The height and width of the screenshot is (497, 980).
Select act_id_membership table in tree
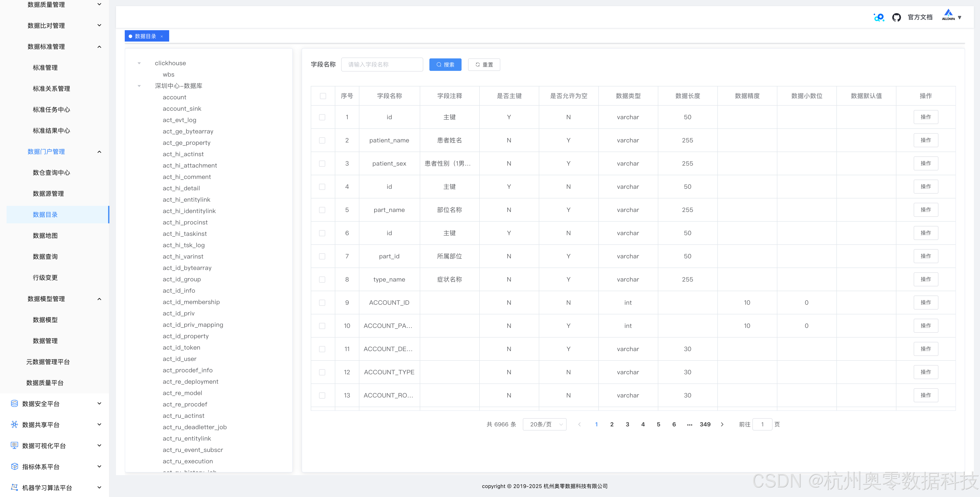tap(191, 302)
